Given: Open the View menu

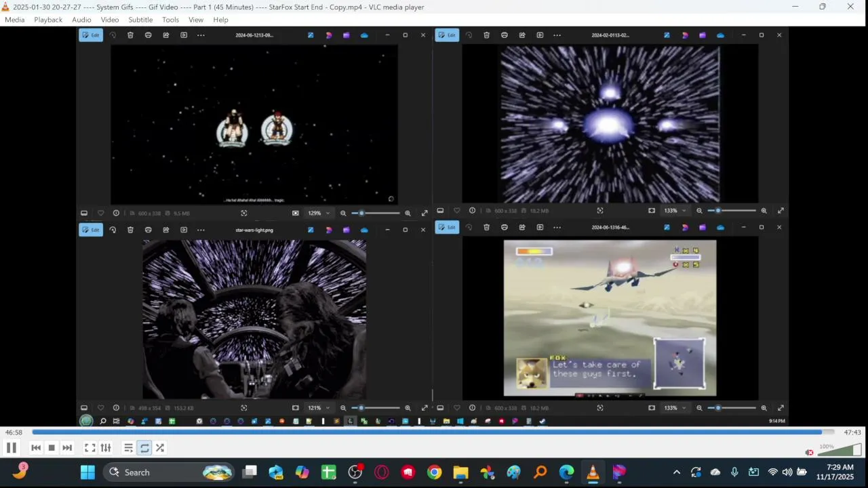Looking at the screenshot, I should click(196, 20).
